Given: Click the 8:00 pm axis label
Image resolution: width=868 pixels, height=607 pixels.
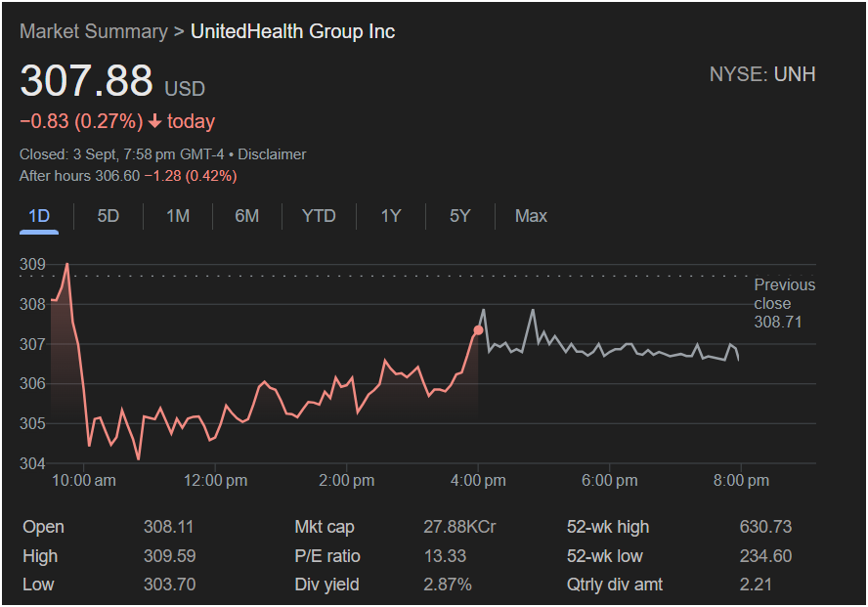Looking at the screenshot, I should pyautogui.click(x=741, y=480).
